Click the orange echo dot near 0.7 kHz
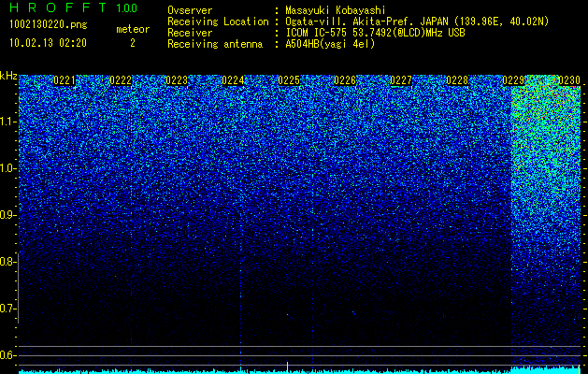 pos(288,314)
